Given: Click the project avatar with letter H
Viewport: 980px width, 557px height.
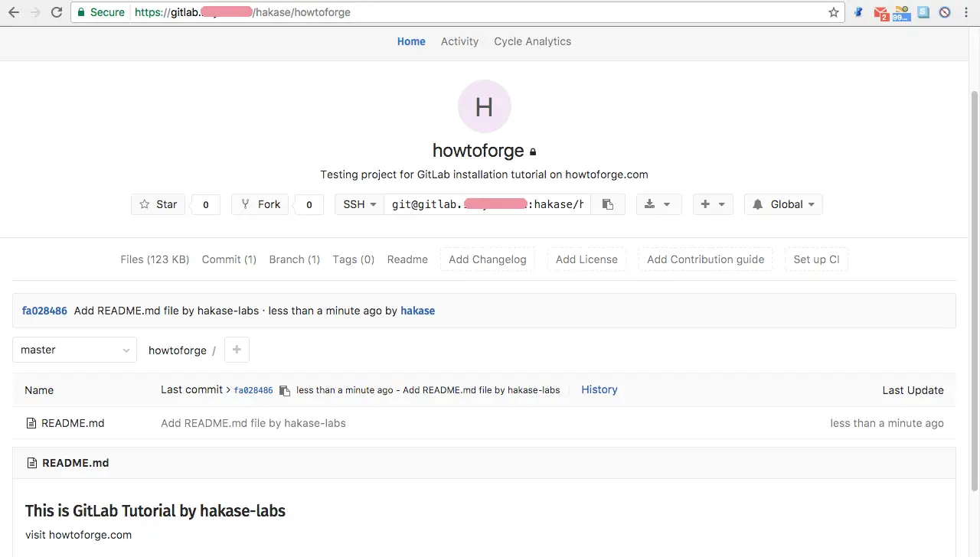Looking at the screenshot, I should pos(484,106).
